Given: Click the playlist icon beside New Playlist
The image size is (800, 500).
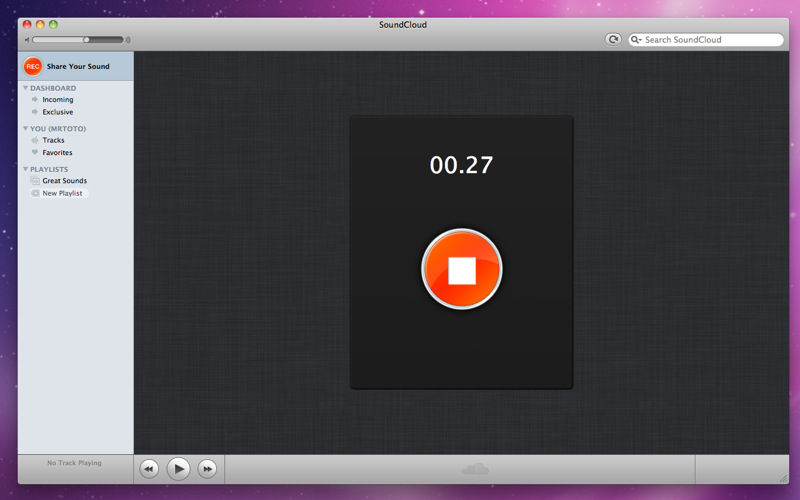Looking at the screenshot, I should (x=35, y=193).
